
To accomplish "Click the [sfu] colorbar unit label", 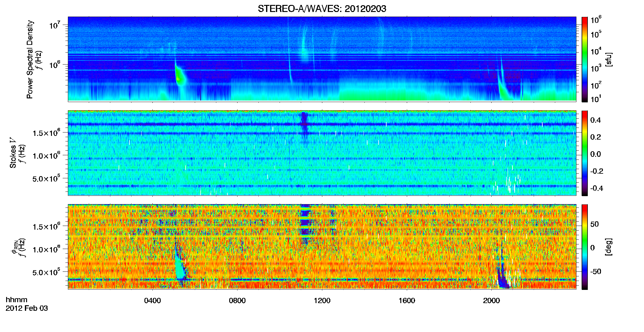I will pyautogui.click(x=609, y=59).
